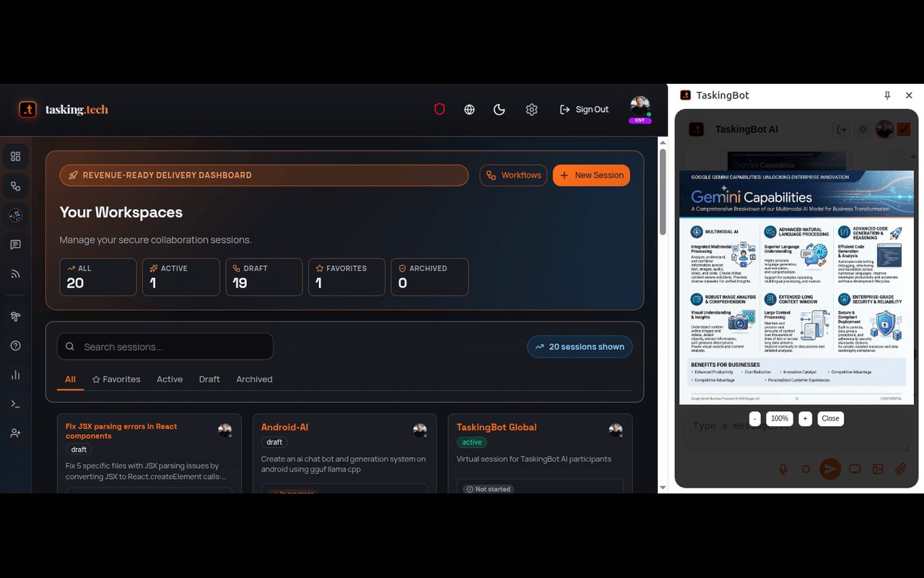Image resolution: width=924 pixels, height=578 pixels.
Task: Click the image upload icon in chat
Action: [x=878, y=470]
